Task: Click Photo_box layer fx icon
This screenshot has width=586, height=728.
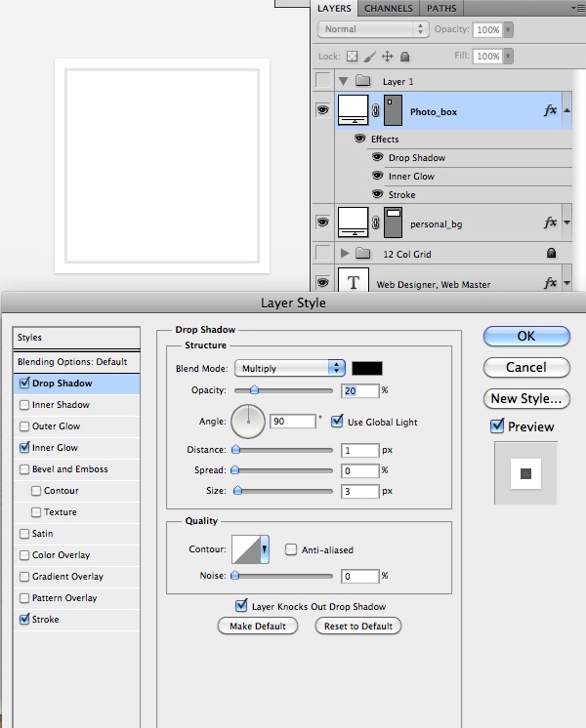Action: click(x=550, y=110)
